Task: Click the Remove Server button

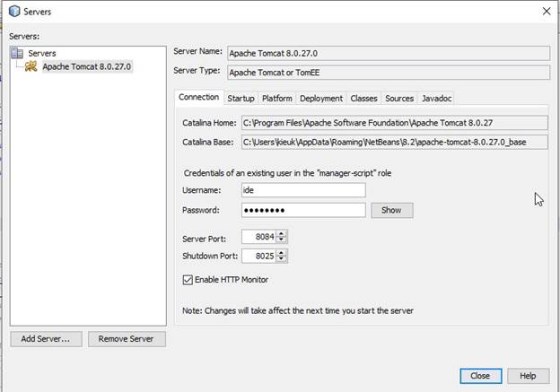Action: 127,339
